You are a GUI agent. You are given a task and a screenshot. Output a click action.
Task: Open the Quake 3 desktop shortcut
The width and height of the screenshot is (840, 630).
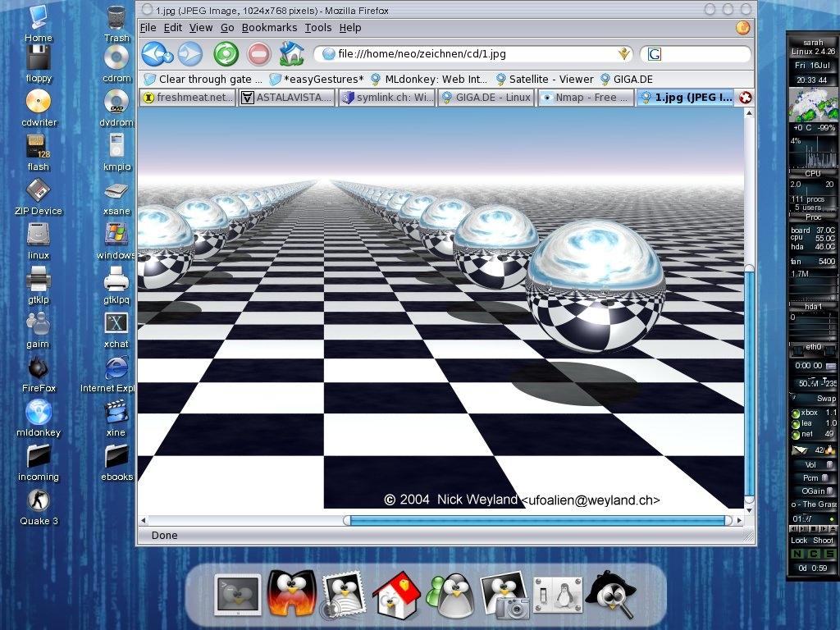point(38,502)
